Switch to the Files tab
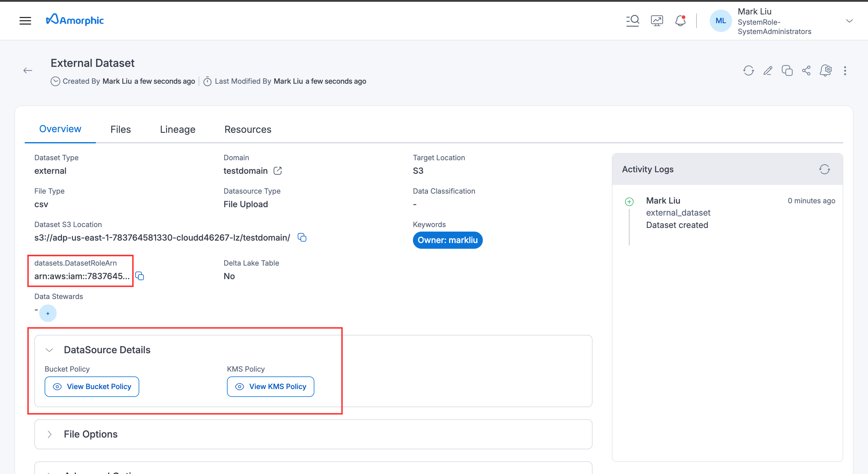Screen dimensions: 868x474 [120, 129]
